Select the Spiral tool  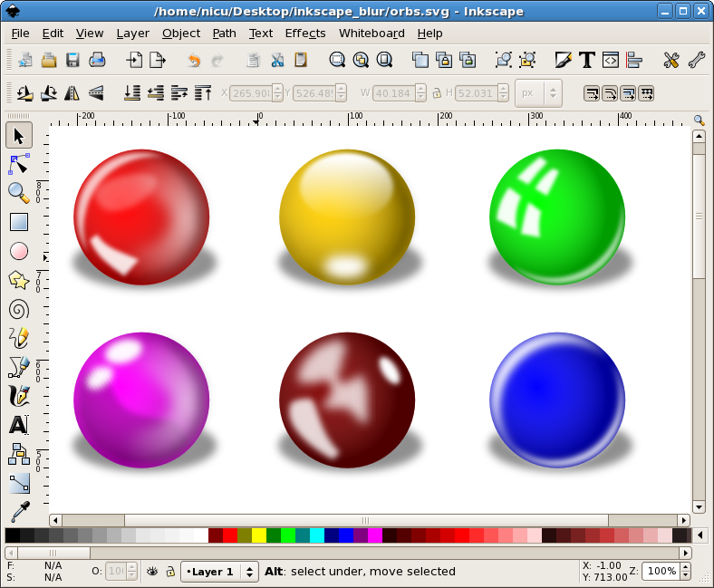click(19, 309)
